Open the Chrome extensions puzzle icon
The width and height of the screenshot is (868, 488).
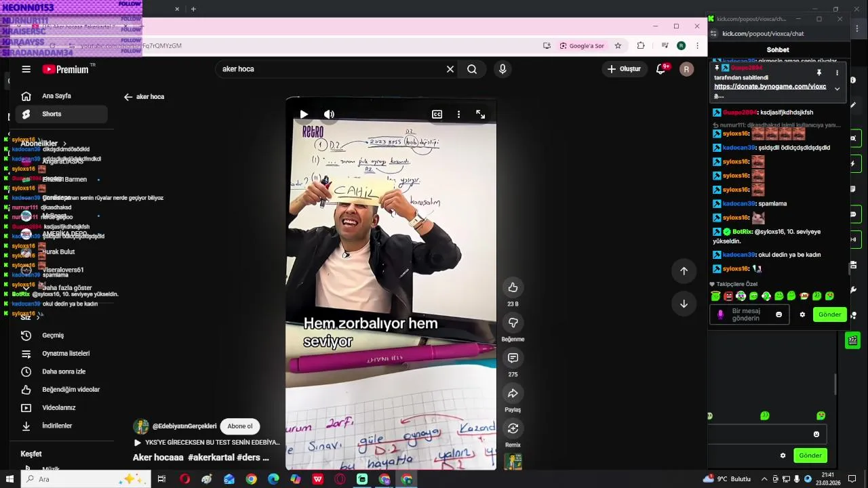[641, 46]
